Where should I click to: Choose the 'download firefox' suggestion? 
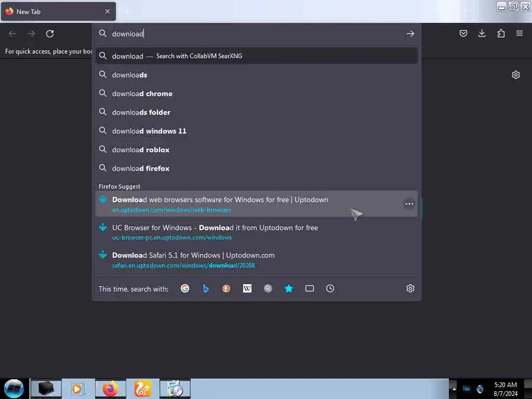[257, 168]
